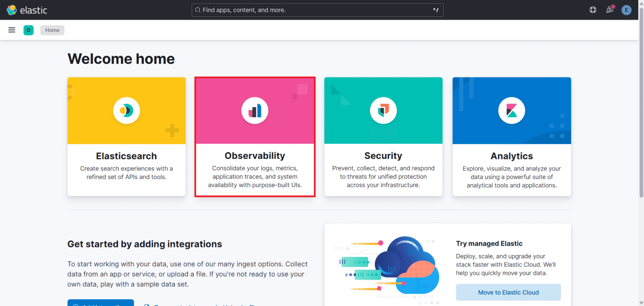Open the news feed party-popper icon
Screen dimensions: 644x306
(x=609, y=10)
